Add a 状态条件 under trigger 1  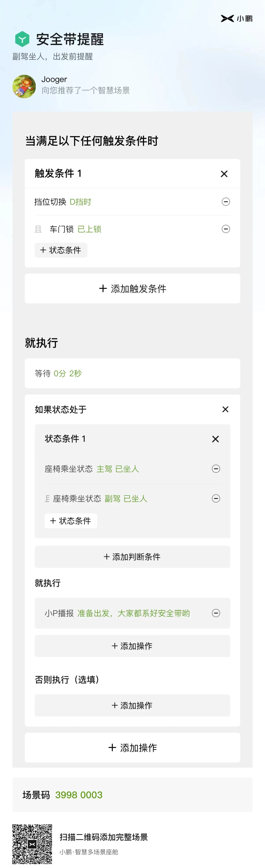tap(61, 250)
